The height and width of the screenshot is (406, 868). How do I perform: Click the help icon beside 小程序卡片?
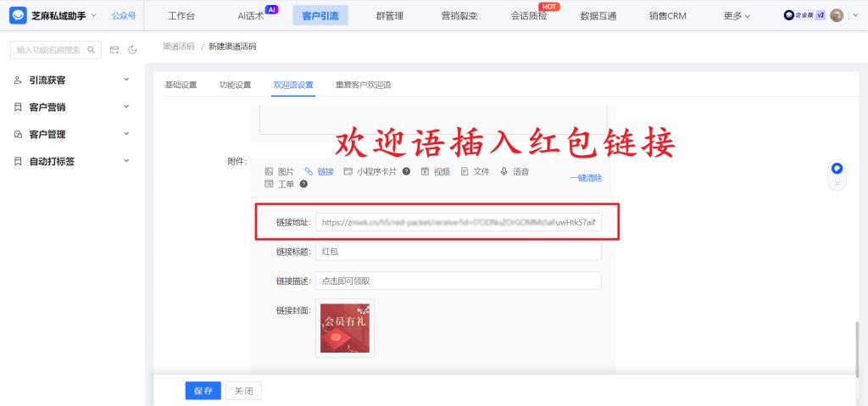pos(406,172)
